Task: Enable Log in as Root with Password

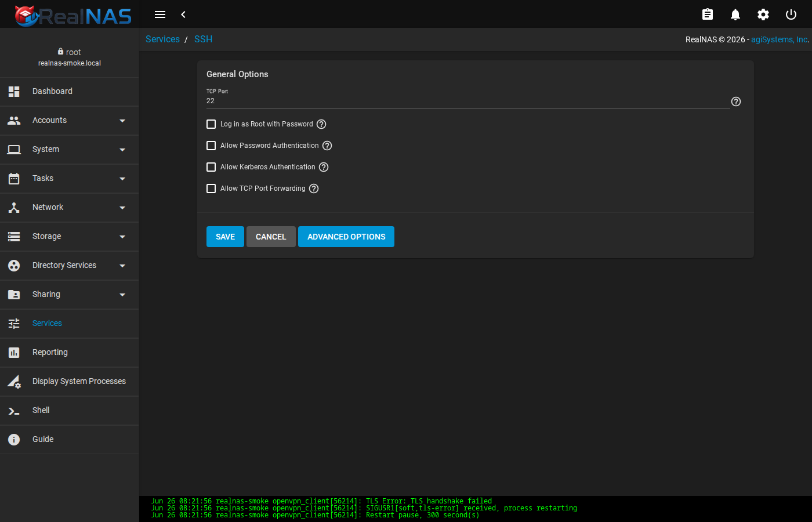Action: coord(211,124)
